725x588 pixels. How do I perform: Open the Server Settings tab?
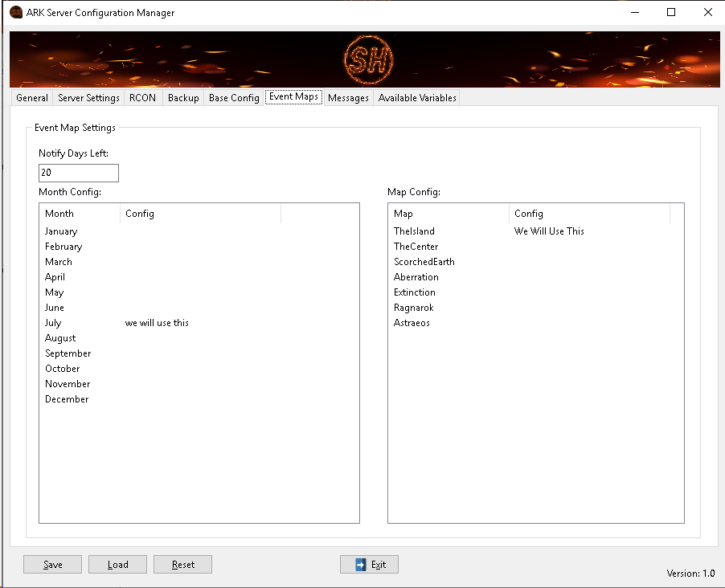click(88, 98)
